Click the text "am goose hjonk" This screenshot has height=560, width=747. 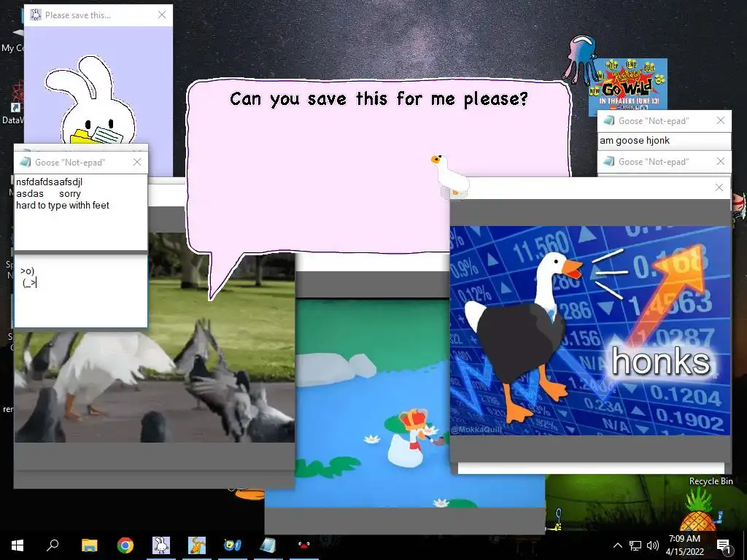(x=635, y=141)
